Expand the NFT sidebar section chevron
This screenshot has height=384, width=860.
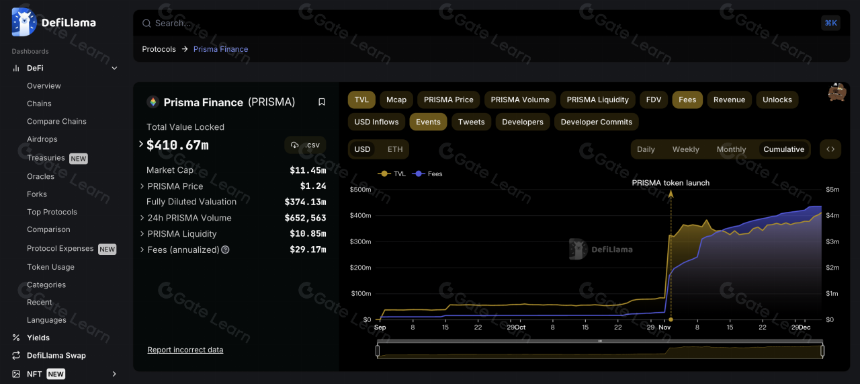(114, 374)
